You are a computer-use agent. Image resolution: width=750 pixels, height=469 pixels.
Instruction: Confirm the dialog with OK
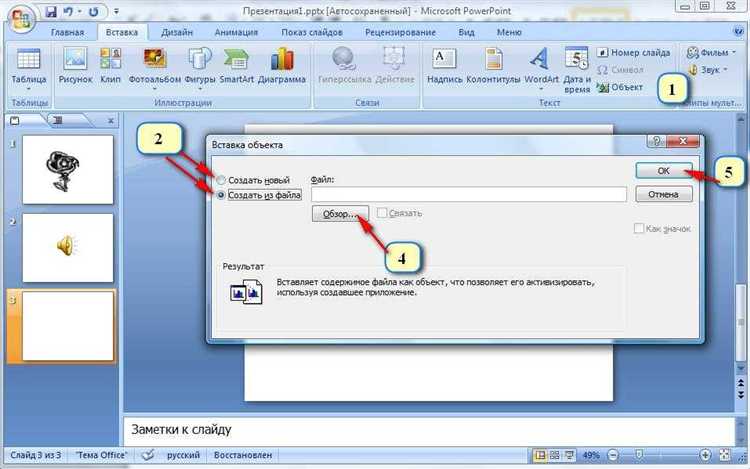pos(663,171)
